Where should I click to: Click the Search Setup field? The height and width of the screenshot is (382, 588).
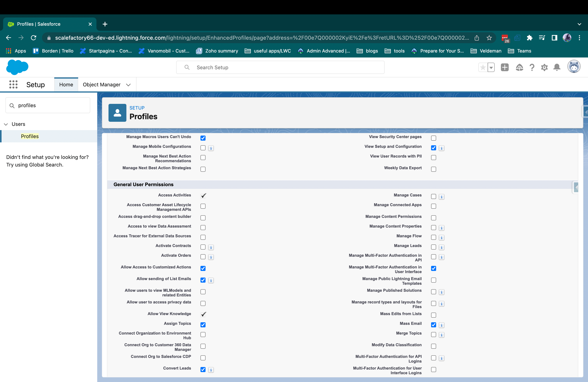[280, 67]
